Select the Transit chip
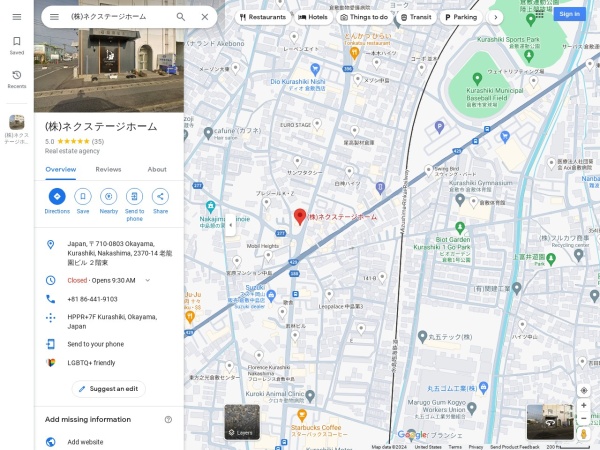Viewport: 600px width, 450px height. click(x=416, y=17)
